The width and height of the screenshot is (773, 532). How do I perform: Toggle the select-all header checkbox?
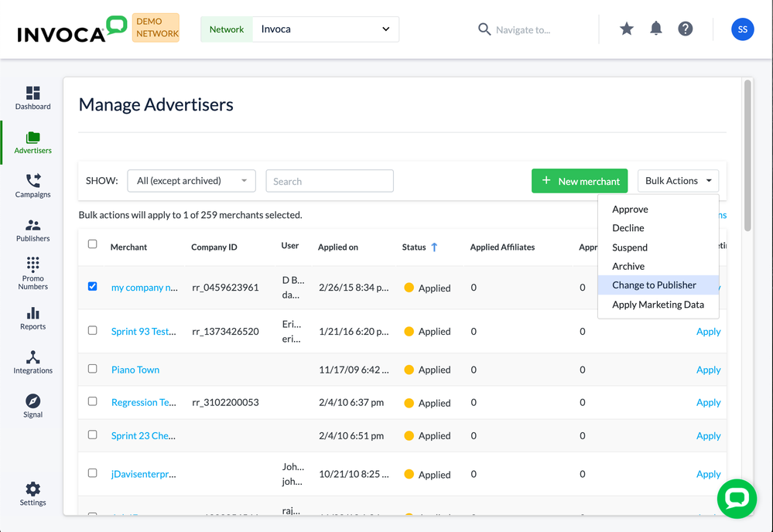(x=93, y=244)
